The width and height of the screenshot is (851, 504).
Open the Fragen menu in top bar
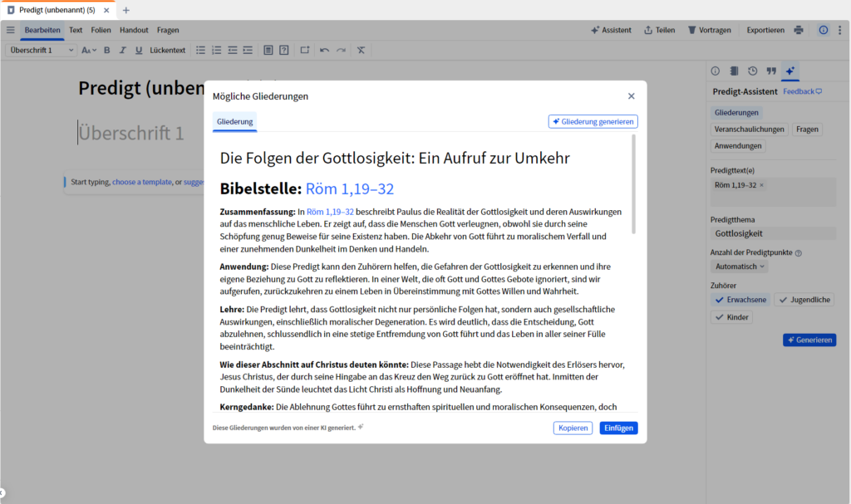click(x=168, y=30)
